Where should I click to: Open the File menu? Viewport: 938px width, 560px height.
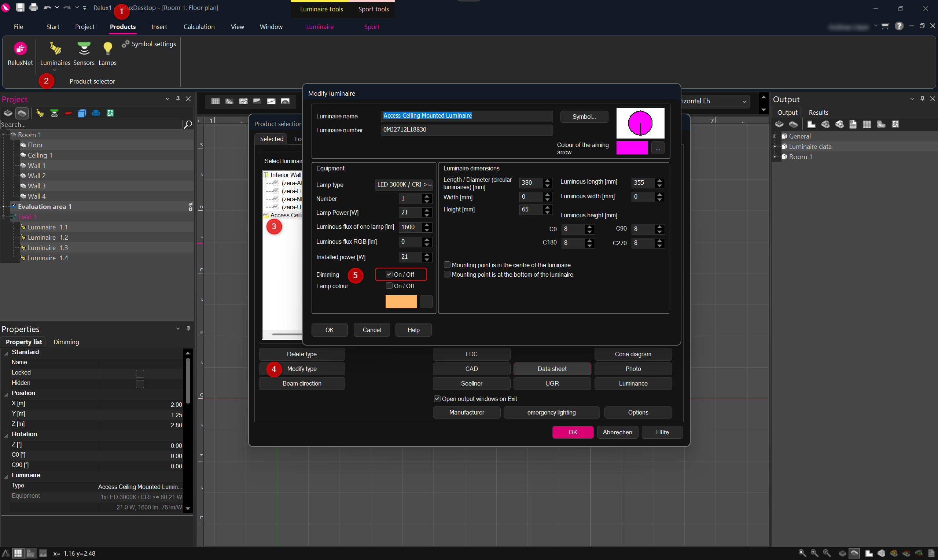[x=18, y=27]
